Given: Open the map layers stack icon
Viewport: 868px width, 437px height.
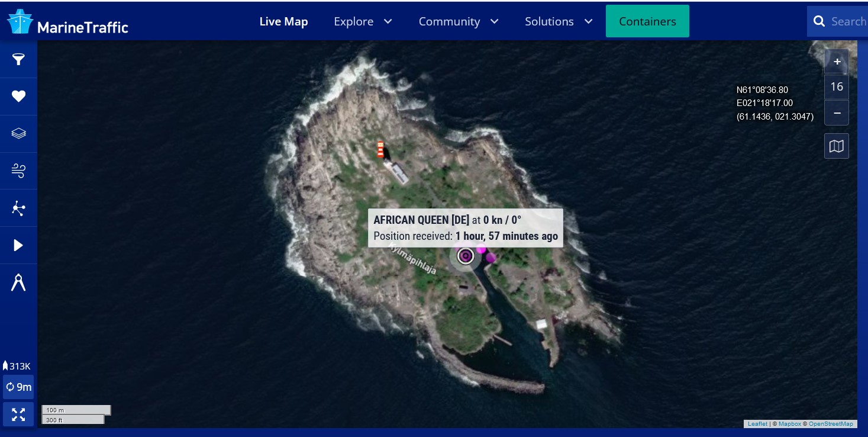Looking at the screenshot, I should click(18, 133).
